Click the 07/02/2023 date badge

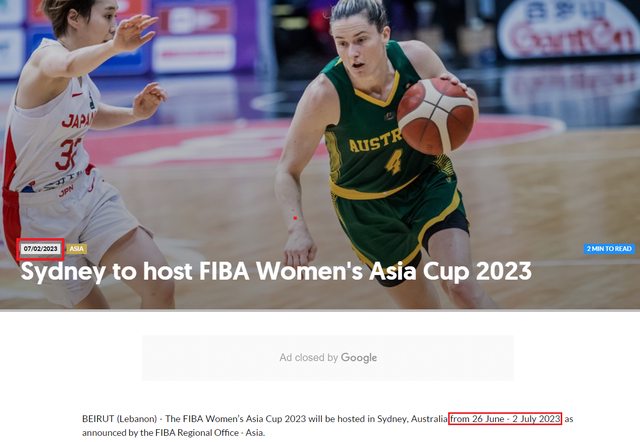[x=40, y=249]
